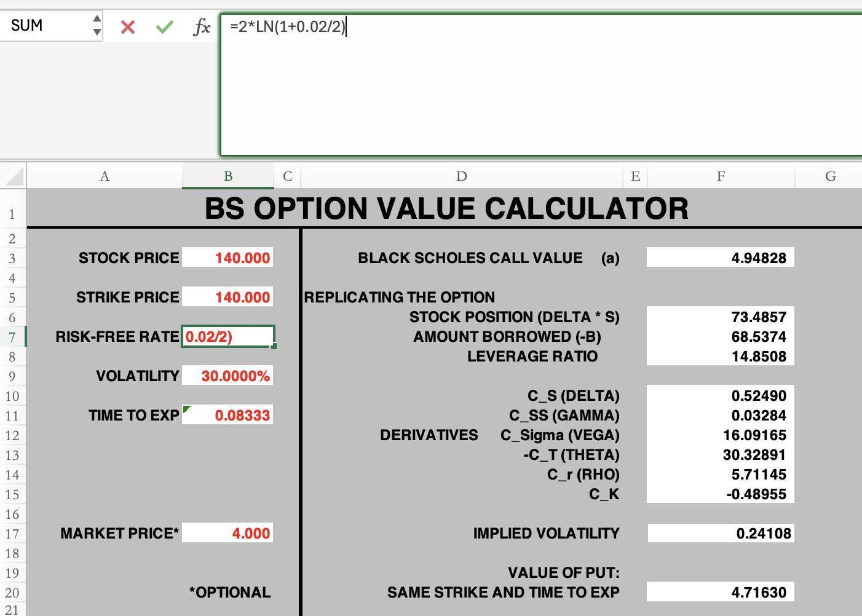Click the green checkmark to confirm formula
This screenshot has height=616, width=862.
click(164, 26)
